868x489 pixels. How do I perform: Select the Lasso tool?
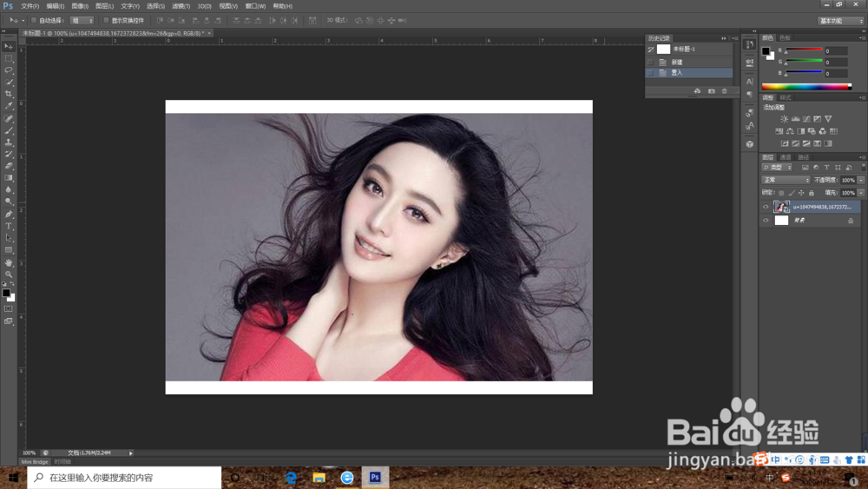pyautogui.click(x=9, y=70)
